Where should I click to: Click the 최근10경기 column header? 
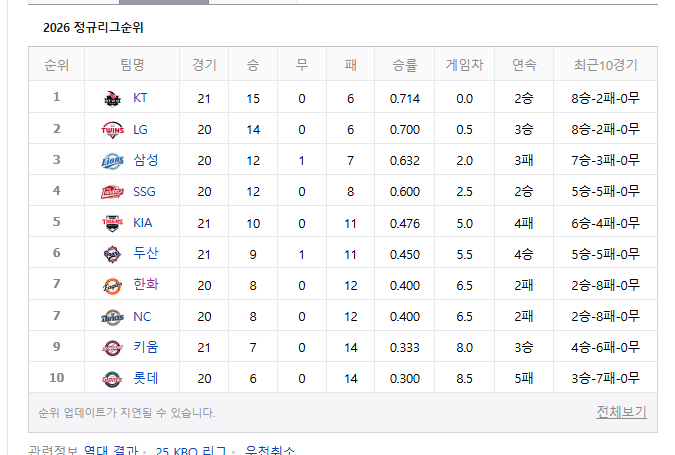605,65
